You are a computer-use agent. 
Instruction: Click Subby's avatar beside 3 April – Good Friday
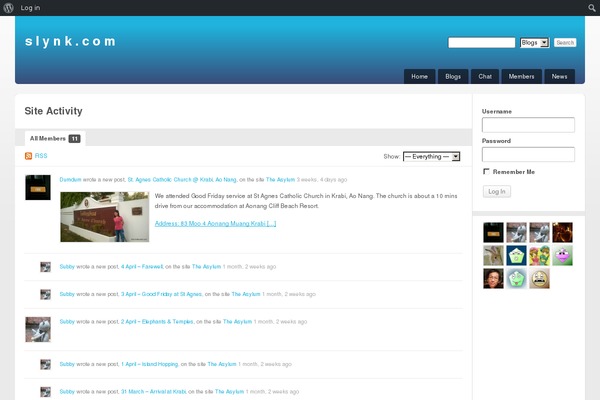(x=46, y=294)
